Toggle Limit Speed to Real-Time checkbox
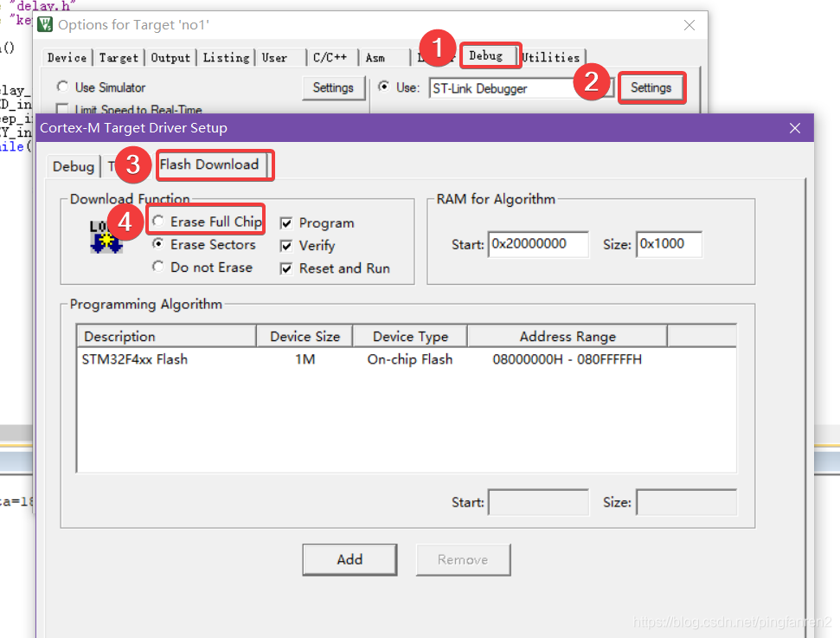840x638 pixels. click(x=62, y=109)
